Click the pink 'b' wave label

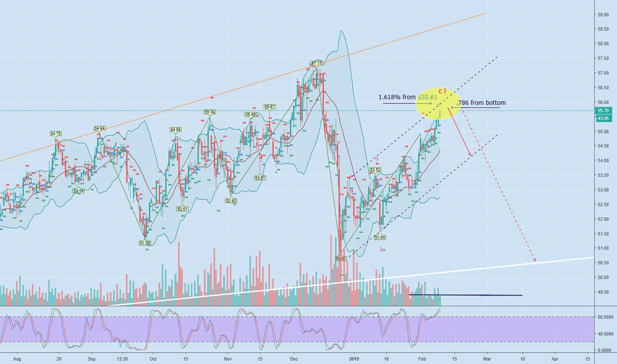coord(381,249)
